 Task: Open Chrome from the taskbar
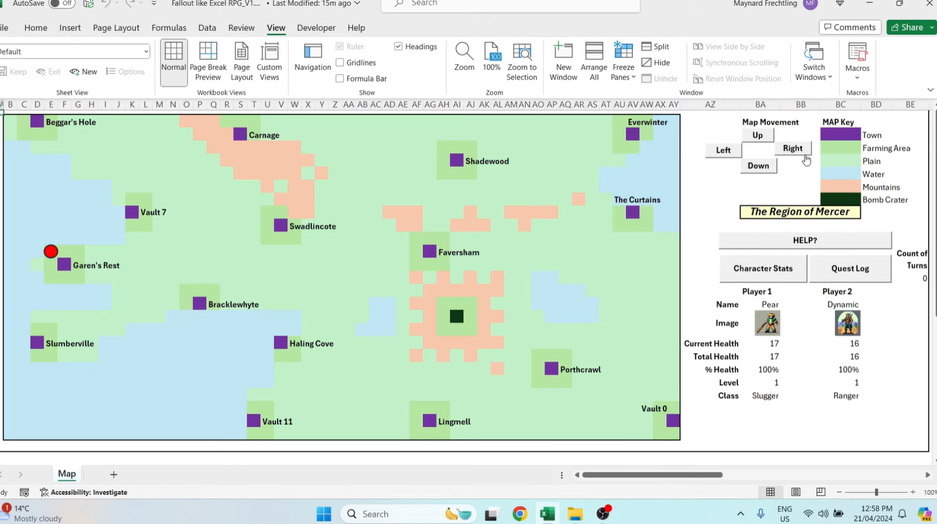coord(519,514)
